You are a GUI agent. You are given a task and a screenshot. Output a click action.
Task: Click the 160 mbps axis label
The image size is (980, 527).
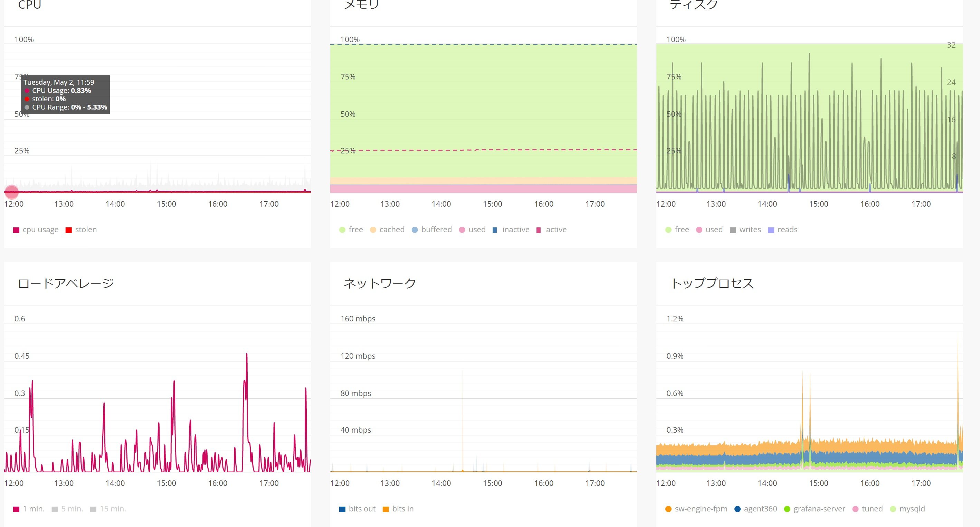(358, 319)
